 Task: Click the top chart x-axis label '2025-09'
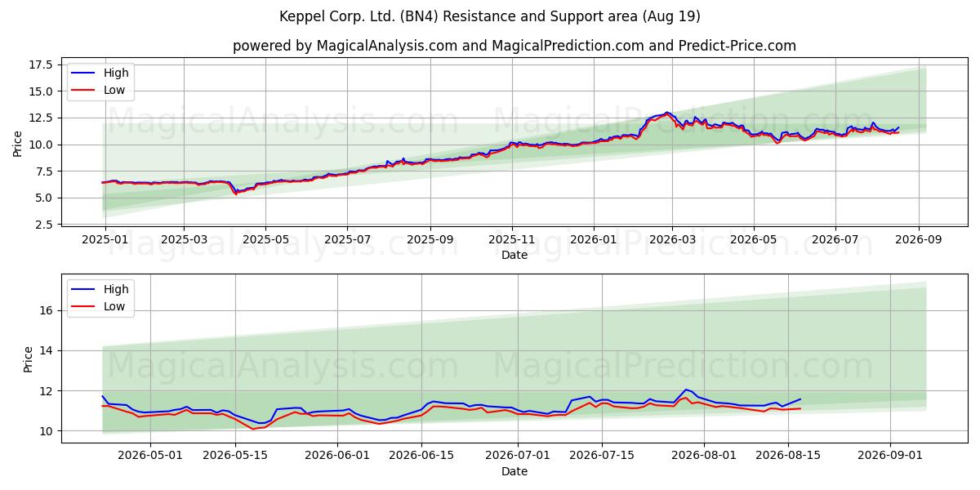coord(430,241)
